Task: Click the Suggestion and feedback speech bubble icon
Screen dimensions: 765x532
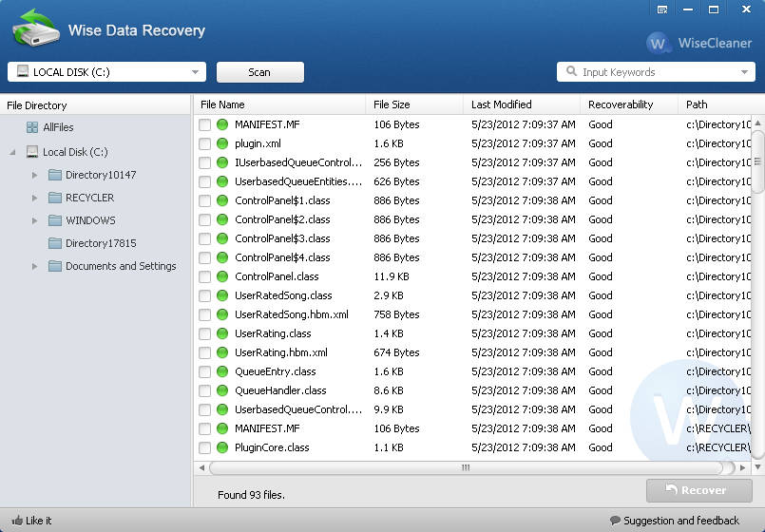Action: tap(615, 521)
